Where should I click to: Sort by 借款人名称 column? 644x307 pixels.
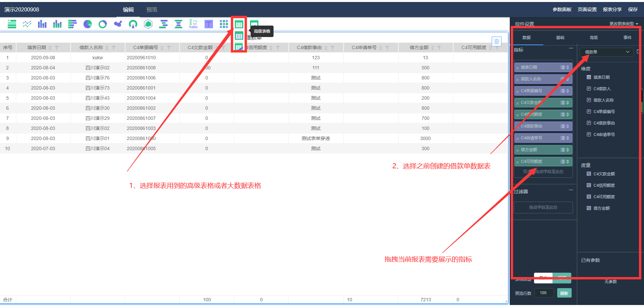(107, 48)
